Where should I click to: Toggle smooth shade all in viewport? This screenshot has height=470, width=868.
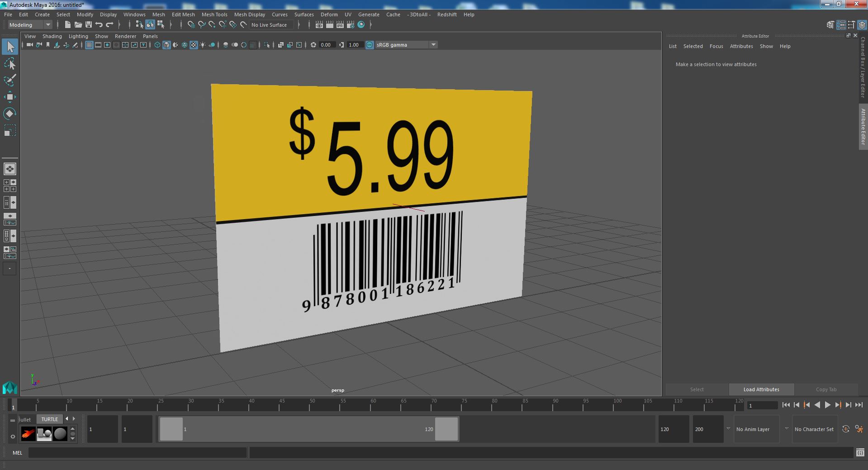click(166, 45)
